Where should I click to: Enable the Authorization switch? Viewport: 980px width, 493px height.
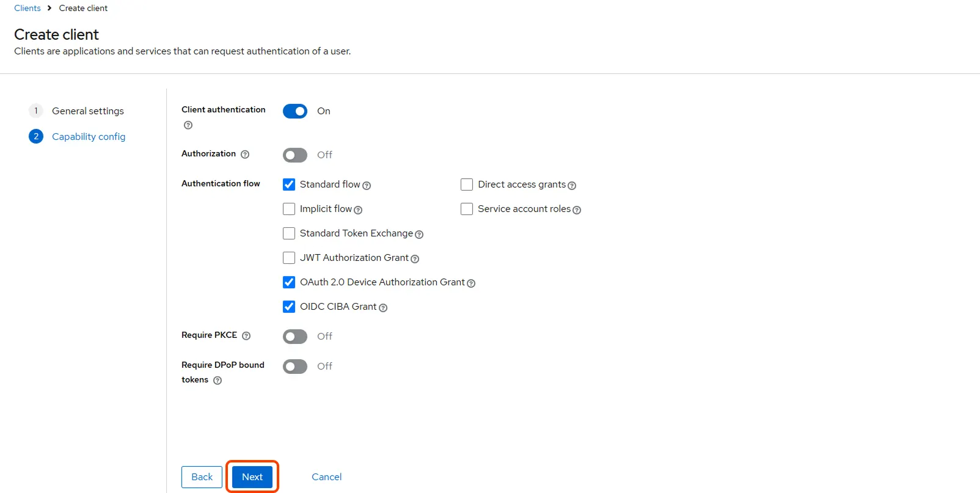pyautogui.click(x=295, y=155)
